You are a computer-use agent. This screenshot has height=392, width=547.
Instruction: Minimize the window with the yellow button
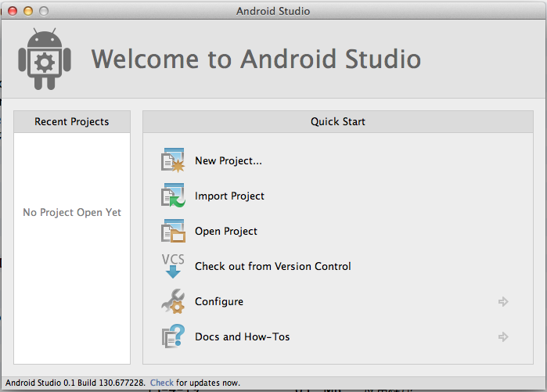27,11
